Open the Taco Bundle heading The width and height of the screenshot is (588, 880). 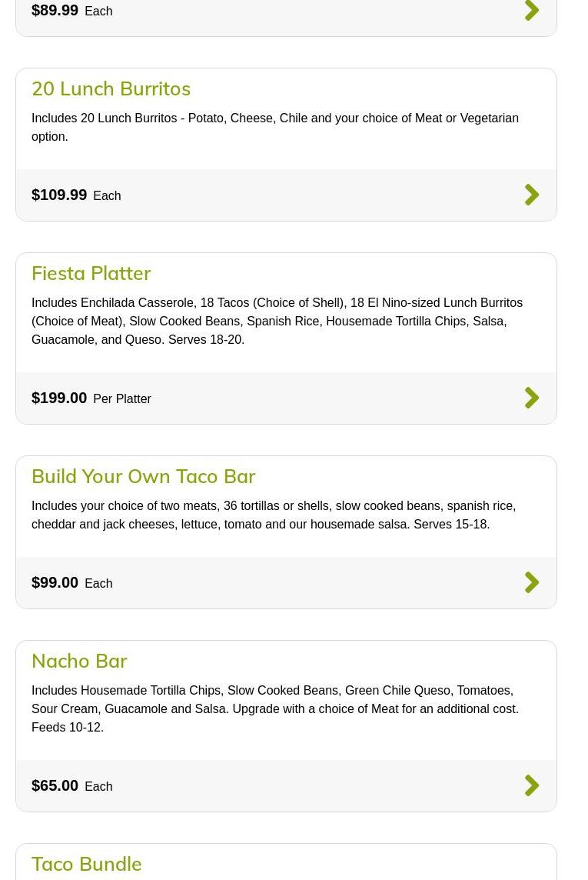[86, 864]
